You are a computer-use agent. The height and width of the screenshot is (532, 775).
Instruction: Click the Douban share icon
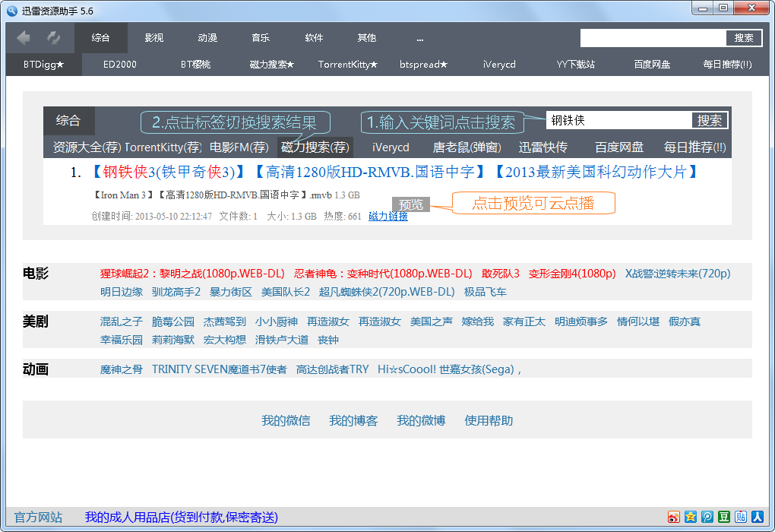click(x=723, y=517)
